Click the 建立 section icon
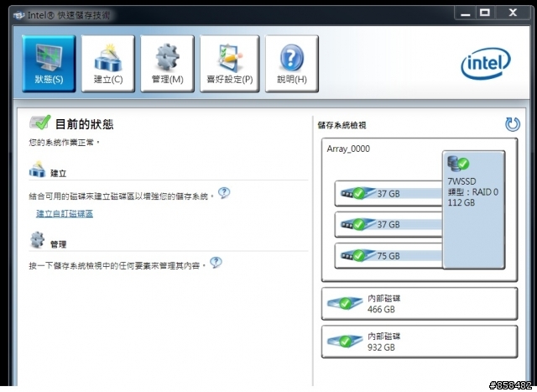The width and height of the screenshot is (537, 392). pyautogui.click(x=37, y=170)
